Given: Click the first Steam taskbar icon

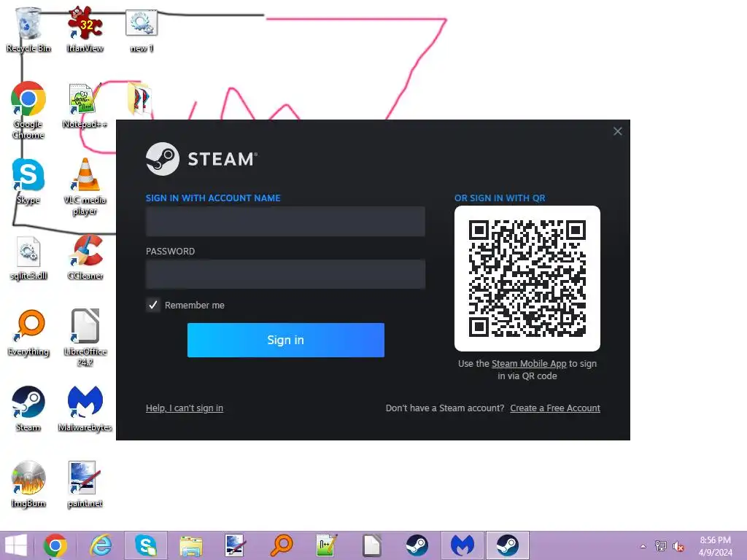Looking at the screenshot, I should (417, 545).
